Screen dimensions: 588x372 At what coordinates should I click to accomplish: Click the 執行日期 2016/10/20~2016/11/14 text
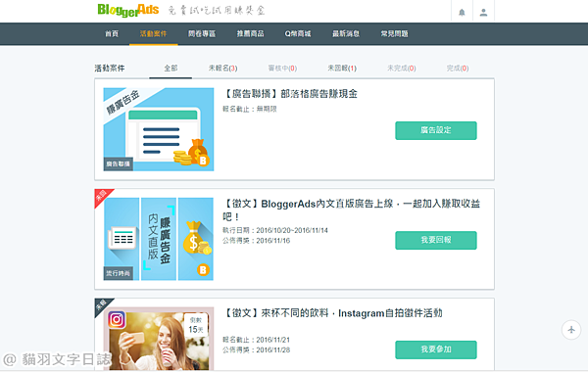[275, 230]
